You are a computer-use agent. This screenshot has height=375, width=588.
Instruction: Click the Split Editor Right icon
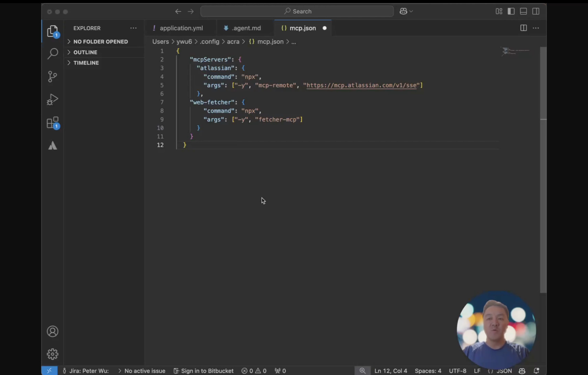coord(523,28)
